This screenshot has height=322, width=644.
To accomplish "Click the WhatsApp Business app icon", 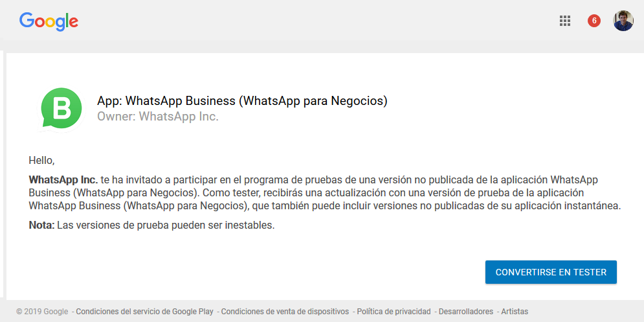I will (x=61, y=109).
